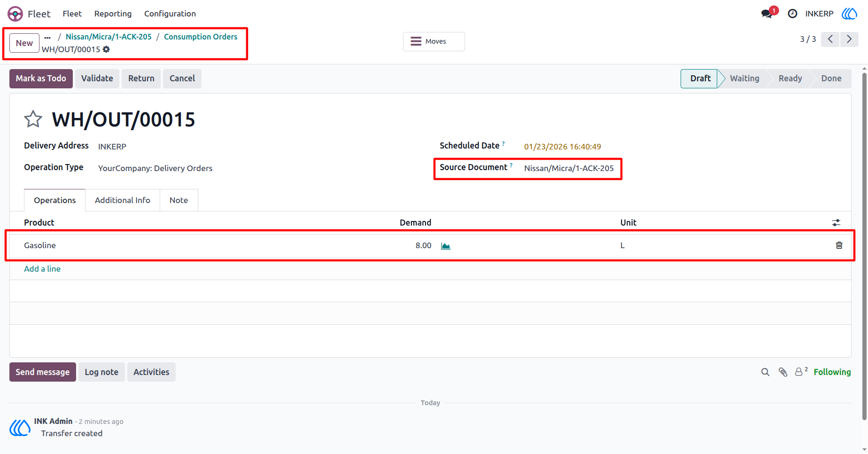Viewport: 868px width, 454px height.
Task: Delete the Gasoline line with trash icon
Action: (839, 245)
